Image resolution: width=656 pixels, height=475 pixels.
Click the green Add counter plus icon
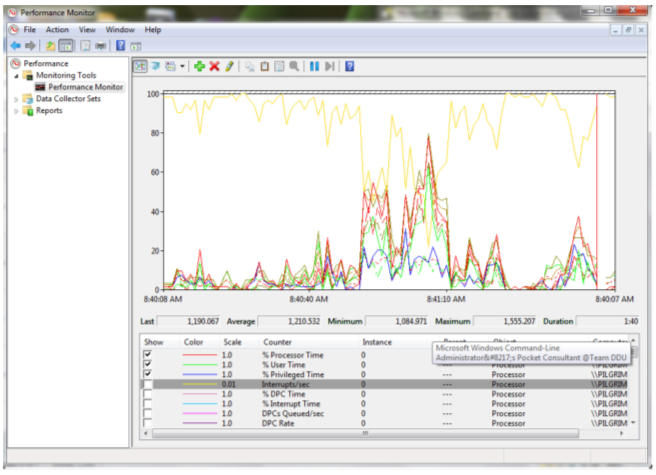coord(200,66)
